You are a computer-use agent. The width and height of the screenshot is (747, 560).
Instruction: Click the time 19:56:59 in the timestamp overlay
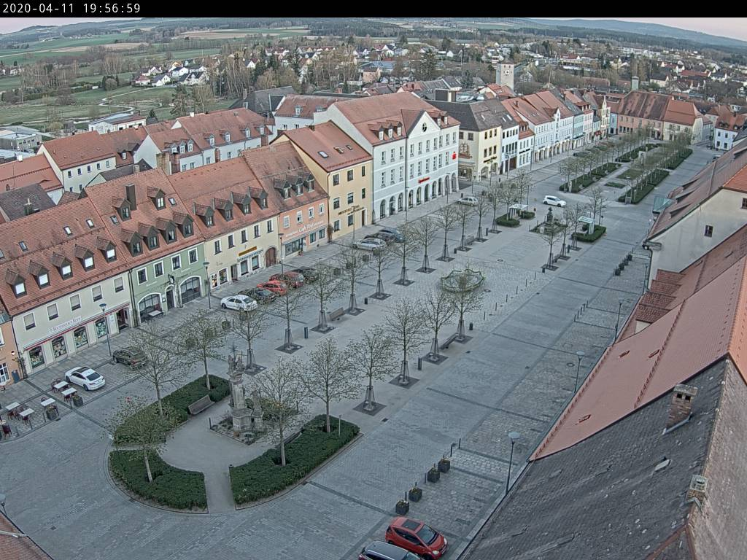[x=112, y=9]
